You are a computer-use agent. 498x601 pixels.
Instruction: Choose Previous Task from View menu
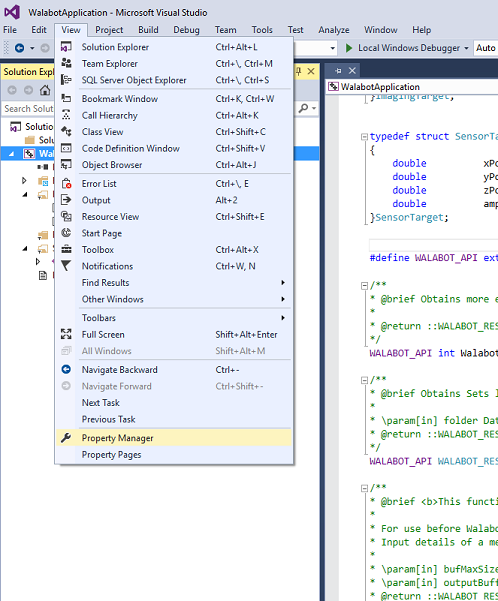[174, 419]
